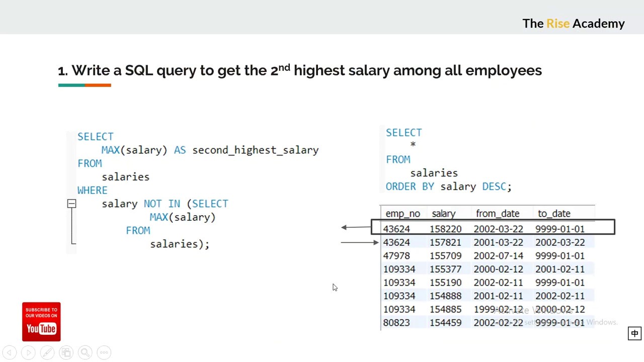Image resolution: width=644 pixels, height=362 pixels.
Task: Click the second_highest_salary alias text
Action: point(256,150)
